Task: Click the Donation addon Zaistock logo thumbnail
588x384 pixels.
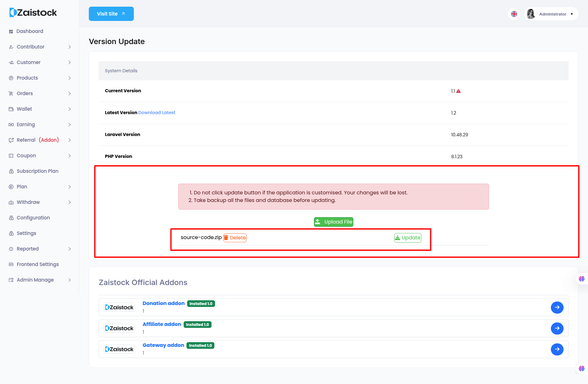Action: point(120,307)
